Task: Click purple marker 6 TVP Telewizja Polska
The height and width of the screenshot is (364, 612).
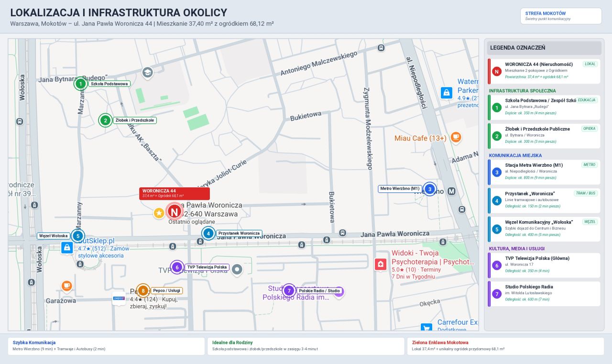Action: coord(177,268)
